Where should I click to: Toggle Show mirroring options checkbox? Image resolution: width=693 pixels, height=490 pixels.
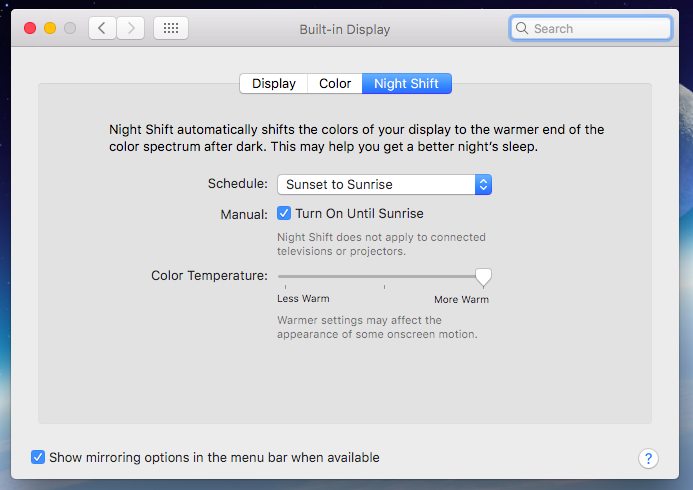pyautogui.click(x=38, y=457)
